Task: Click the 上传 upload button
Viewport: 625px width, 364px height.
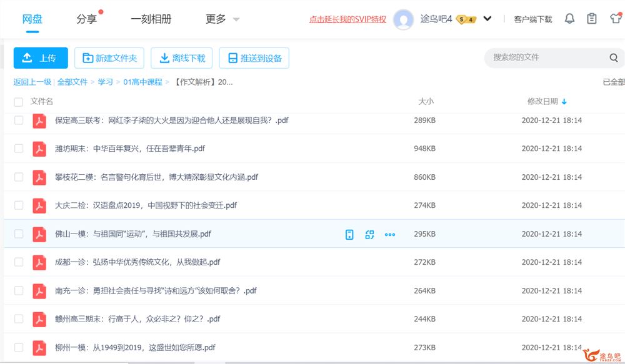Action: pyautogui.click(x=41, y=57)
